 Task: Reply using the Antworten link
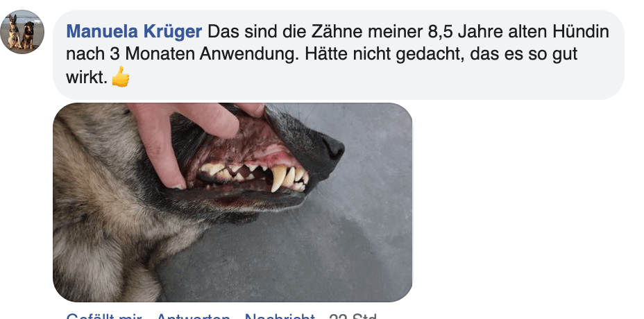(194, 316)
